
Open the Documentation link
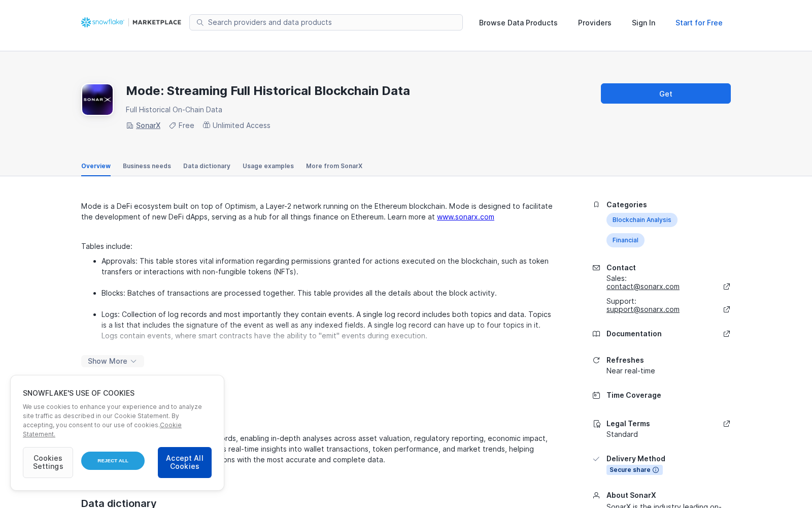click(x=634, y=334)
